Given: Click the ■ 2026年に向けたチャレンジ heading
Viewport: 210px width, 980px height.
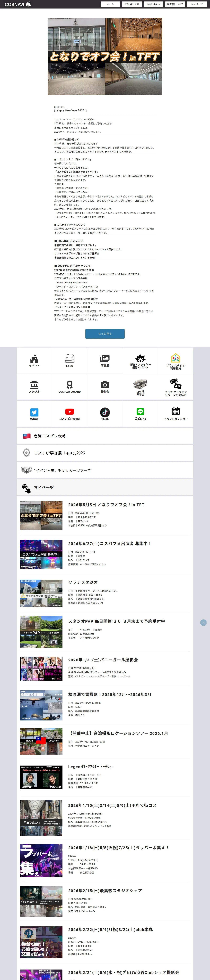Looking at the screenshot, I should [73, 266].
